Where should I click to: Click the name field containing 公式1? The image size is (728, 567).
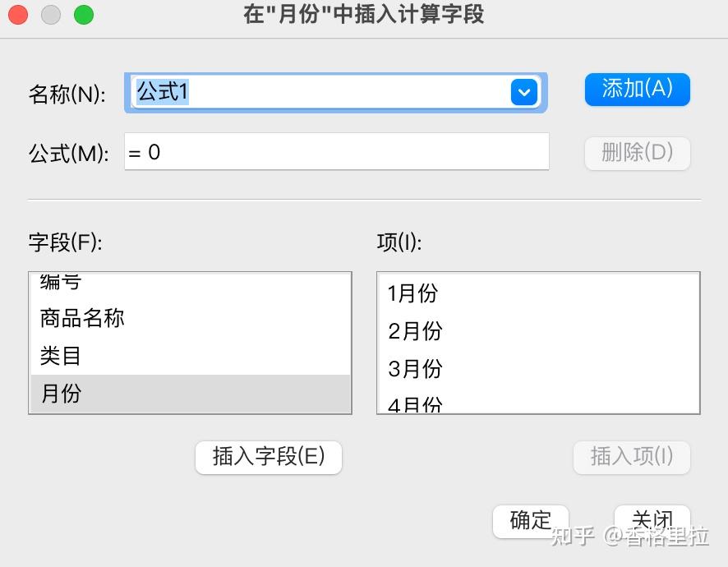(320, 91)
